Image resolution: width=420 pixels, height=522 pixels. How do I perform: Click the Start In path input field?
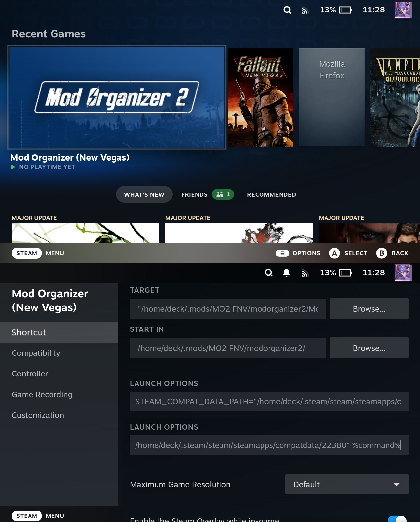[x=228, y=348]
